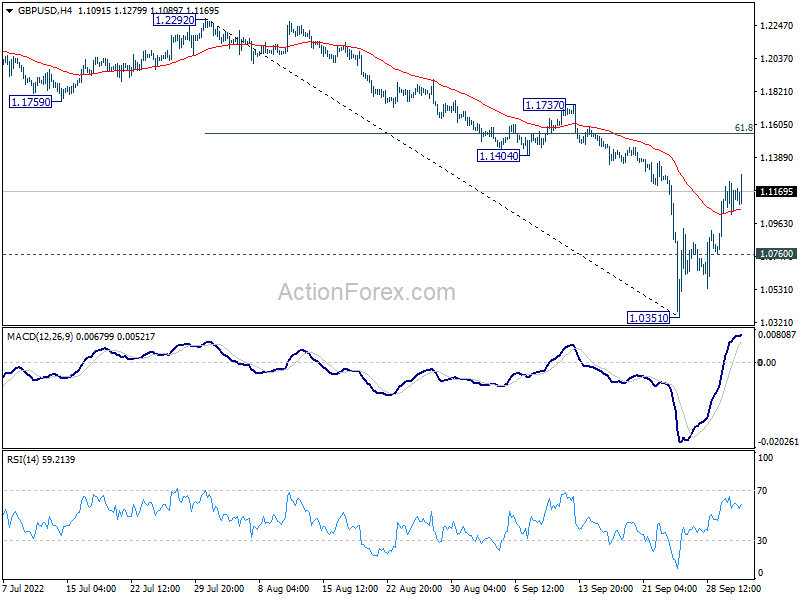Click the 15 Jul 04:00 time label

(x=91, y=588)
